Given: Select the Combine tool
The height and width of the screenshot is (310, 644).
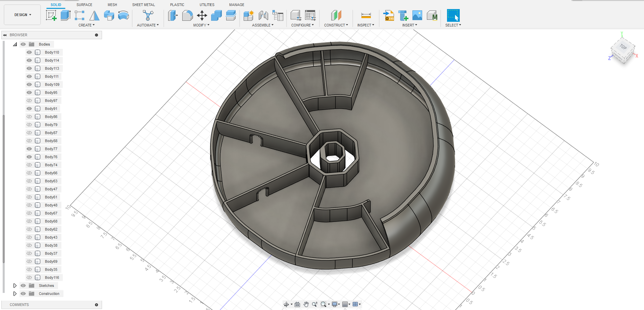Looking at the screenshot, I should 216,15.
